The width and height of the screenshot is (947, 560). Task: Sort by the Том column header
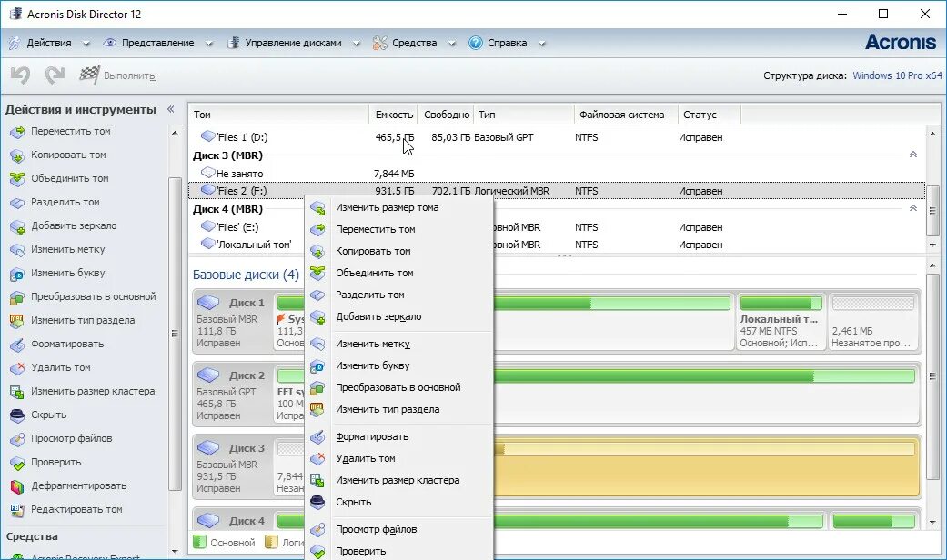[278, 114]
